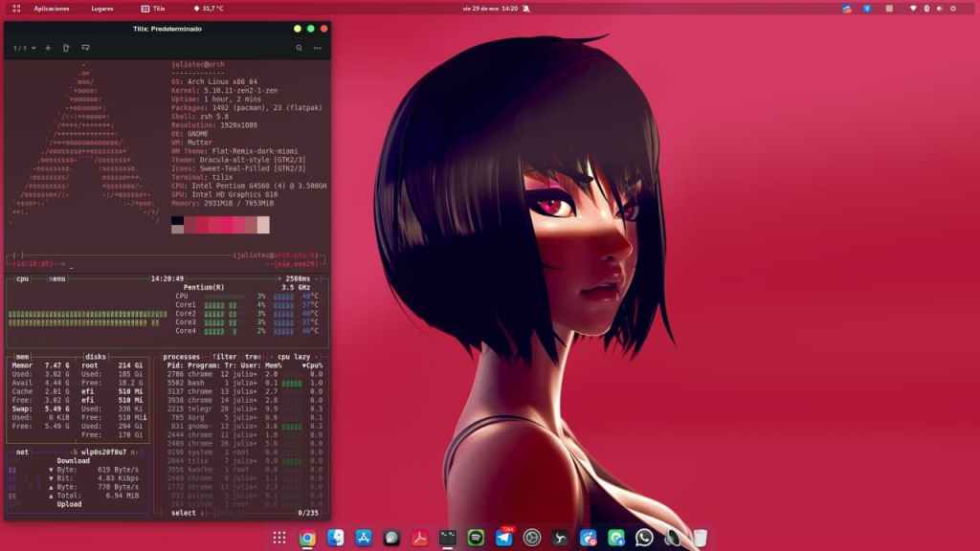
Task: Open the Aplicaciones menu
Action: 51,8
